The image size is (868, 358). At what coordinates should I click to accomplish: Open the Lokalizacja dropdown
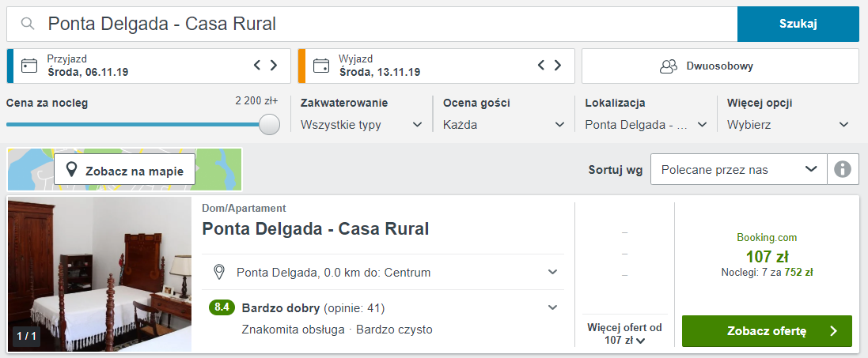point(646,125)
